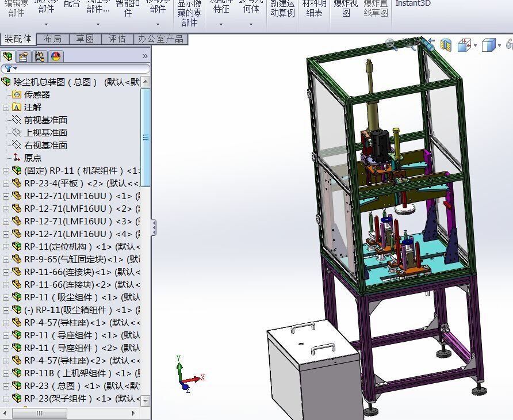Click the Display Style cube icon
Screen dimensions: 513x420
[489, 45]
